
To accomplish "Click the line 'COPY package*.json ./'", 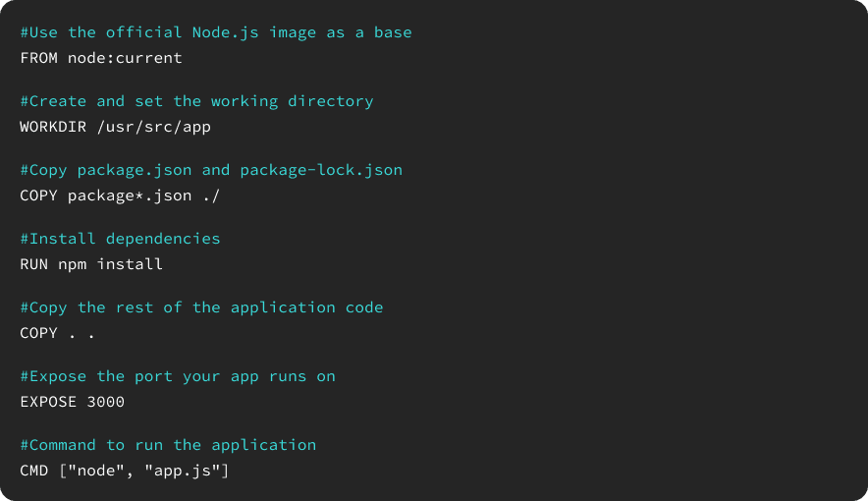I will (120, 195).
